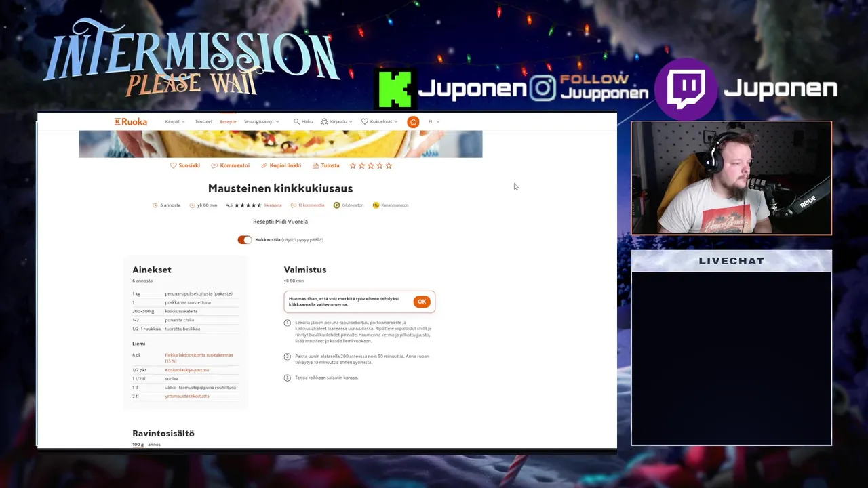Click the Ainekset heading
This screenshot has height=488, width=868.
152,270
